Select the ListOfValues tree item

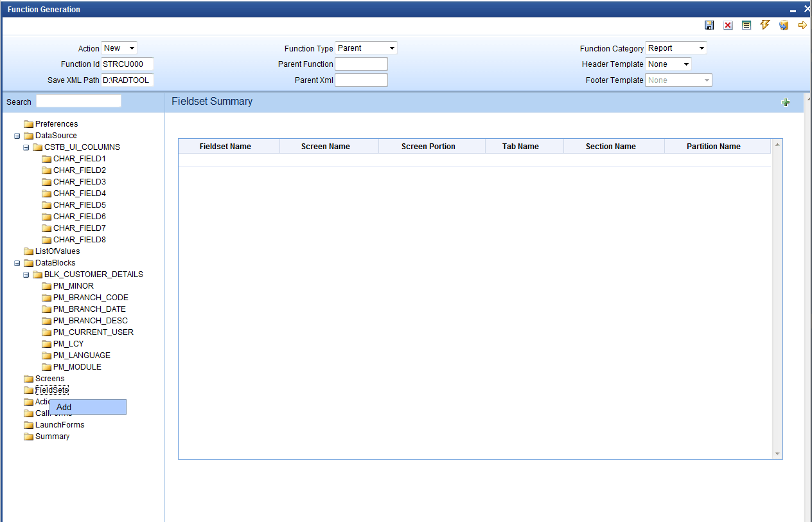point(58,251)
